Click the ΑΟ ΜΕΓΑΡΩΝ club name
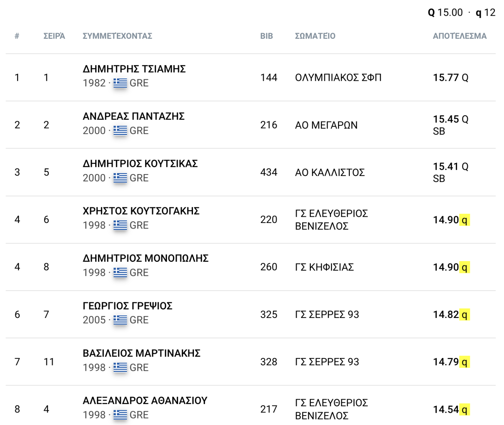 326,125
